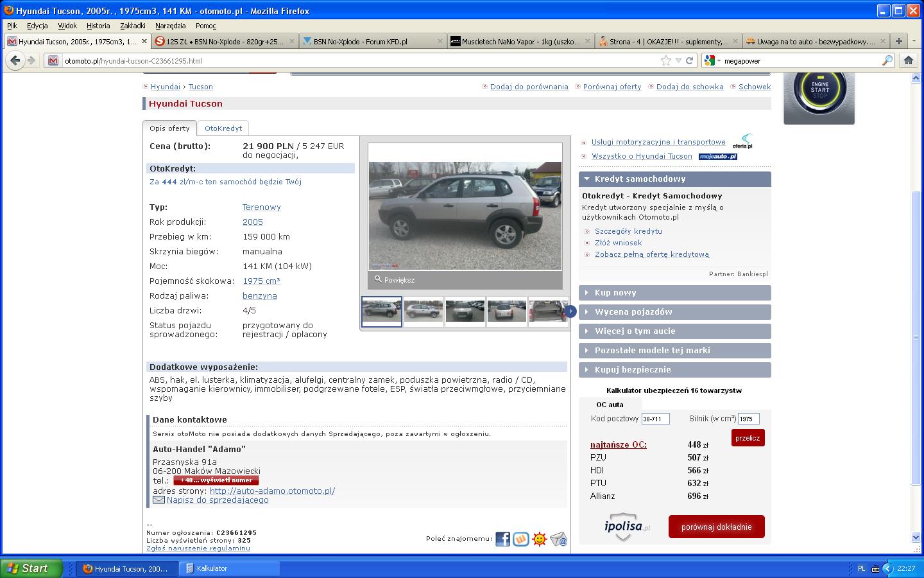The width and height of the screenshot is (924, 578).
Task: Share the listing via Wykop icon
Action: pos(521,539)
